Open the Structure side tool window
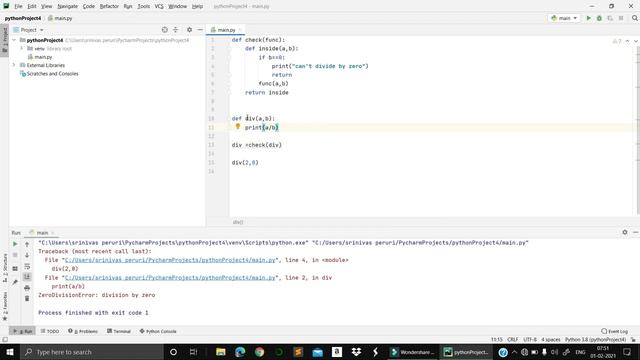This screenshot has width=640, height=360. point(5,268)
